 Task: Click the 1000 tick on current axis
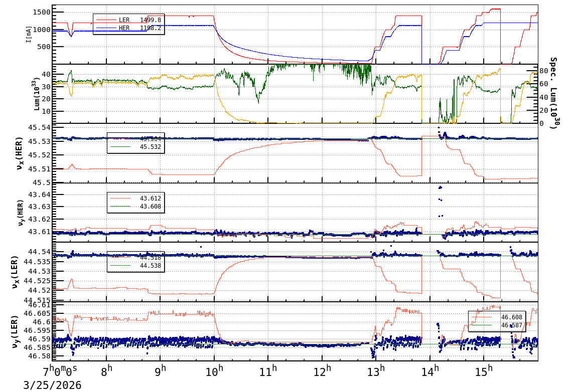point(41,30)
